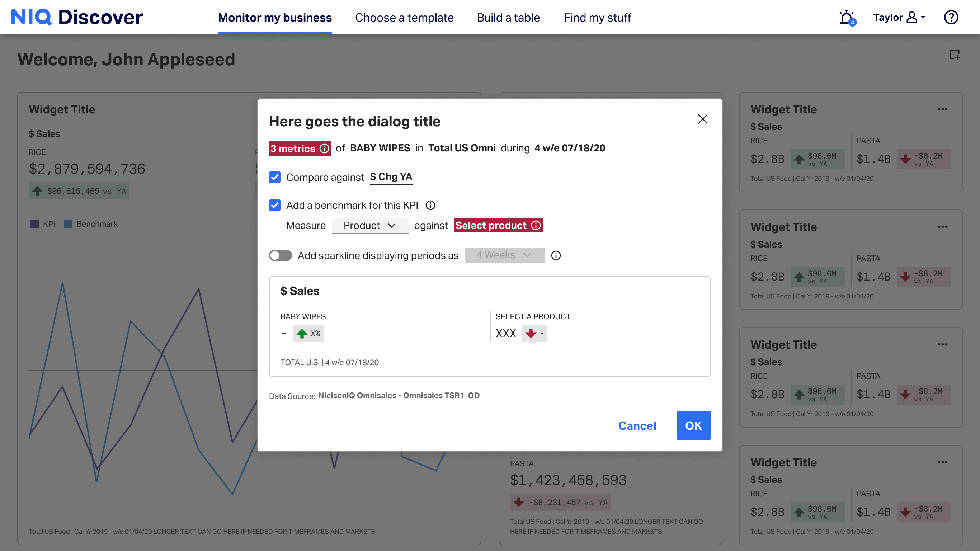This screenshot has width=980, height=551.
Task: Click the 3 metrics info badge
Action: click(300, 149)
